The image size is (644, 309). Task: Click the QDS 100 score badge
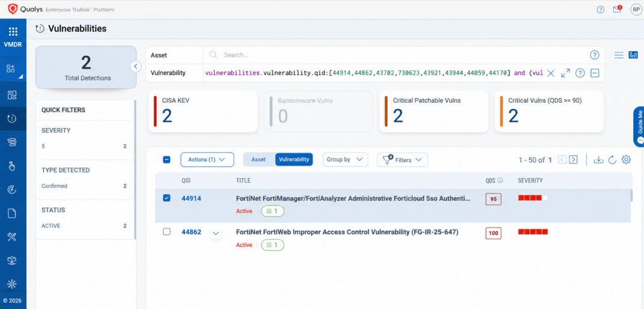(x=494, y=233)
